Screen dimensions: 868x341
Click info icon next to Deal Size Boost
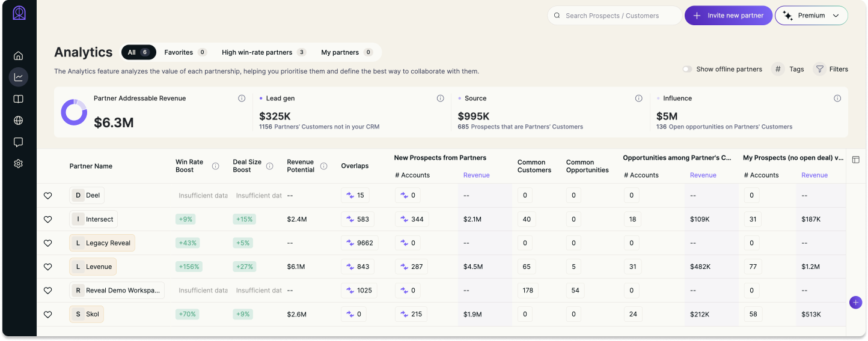(x=270, y=166)
